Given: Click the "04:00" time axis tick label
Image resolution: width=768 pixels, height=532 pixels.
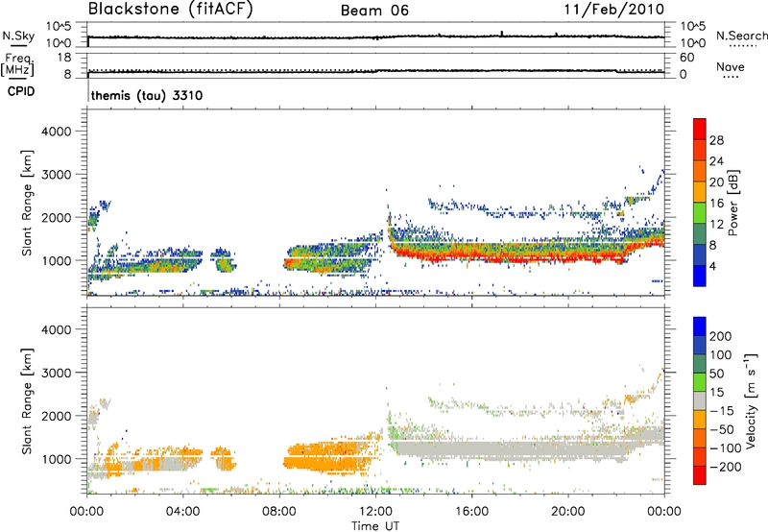Looking at the screenshot, I should (x=182, y=512).
